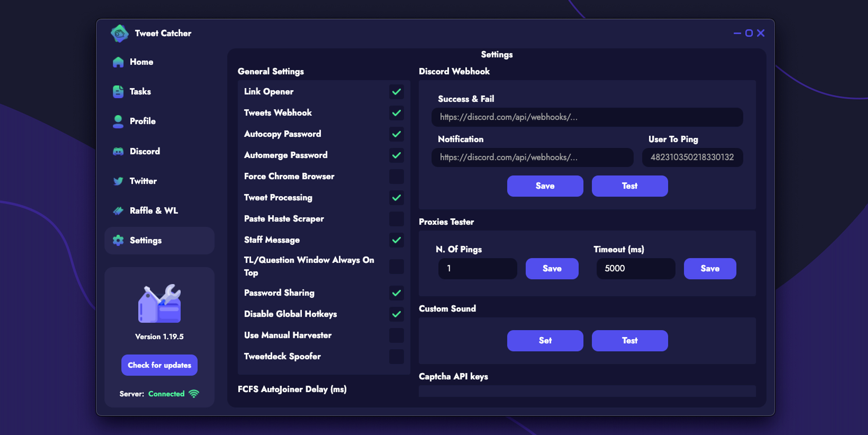Click the server connection wifi icon
The height and width of the screenshot is (435, 868).
pos(194,394)
